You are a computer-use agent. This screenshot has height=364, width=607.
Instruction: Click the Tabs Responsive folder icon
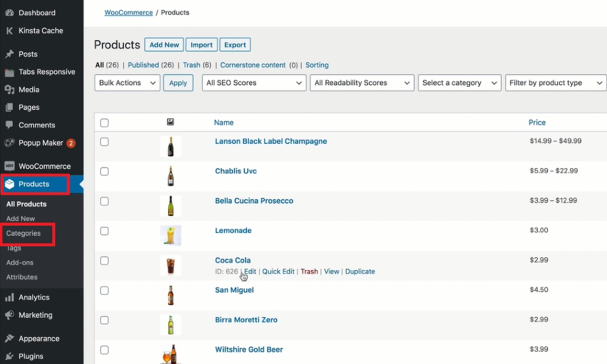(x=9, y=72)
